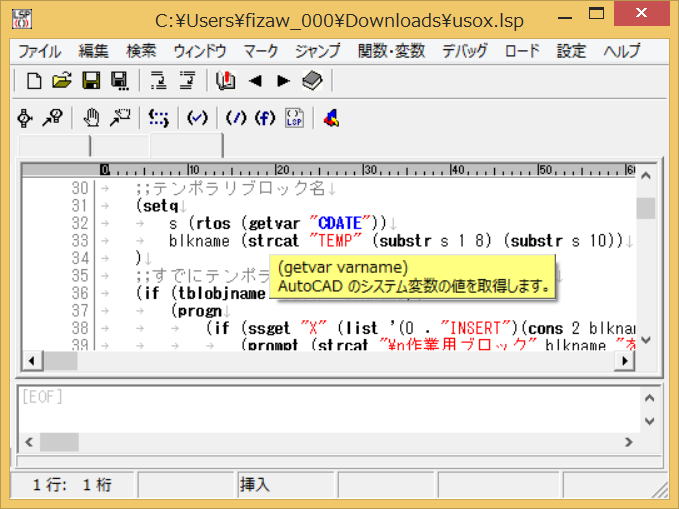Click the Open file folder icon
Screen dimensions: 679x509
62,81
